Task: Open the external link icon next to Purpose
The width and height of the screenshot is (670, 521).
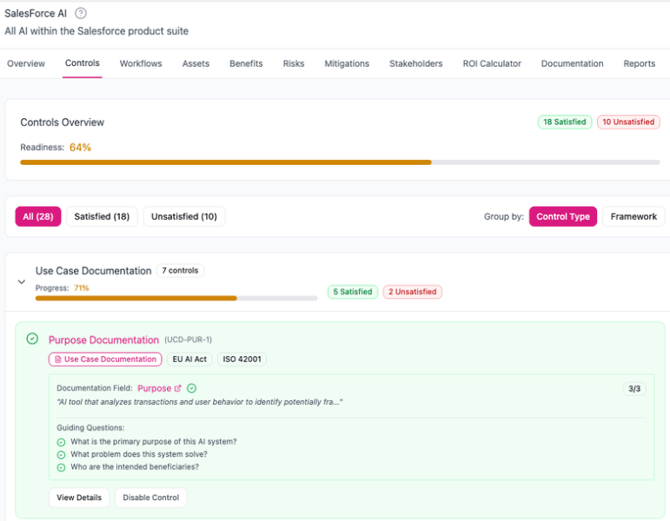Action: coord(178,388)
